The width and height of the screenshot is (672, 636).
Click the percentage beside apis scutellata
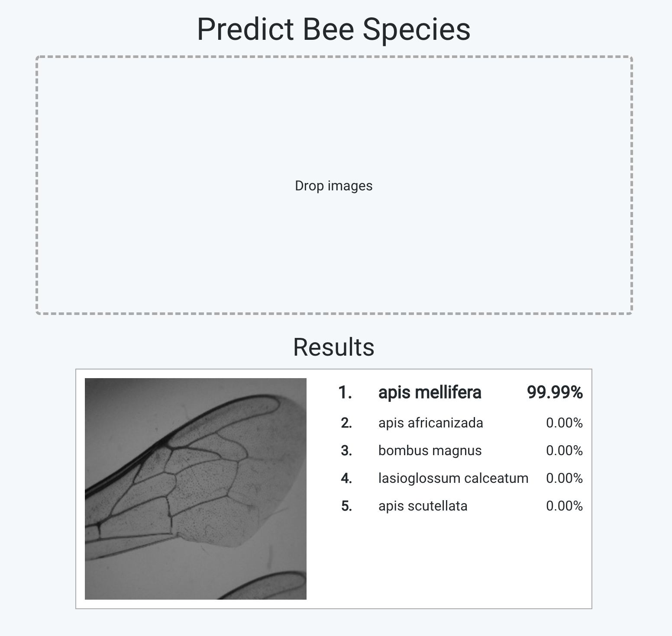pyautogui.click(x=564, y=506)
